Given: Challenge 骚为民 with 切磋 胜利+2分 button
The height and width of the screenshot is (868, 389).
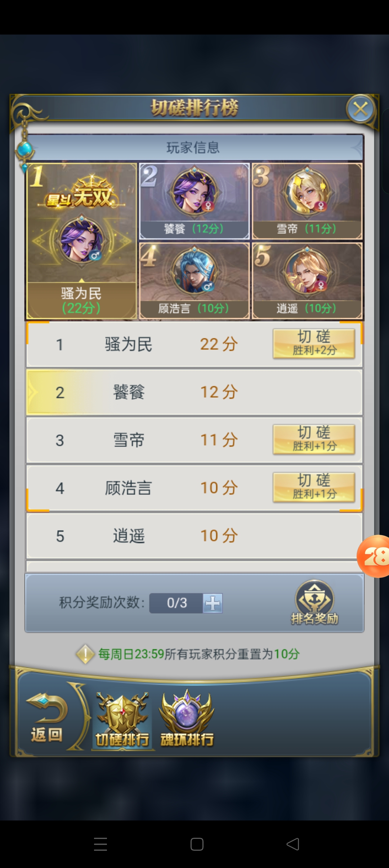Looking at the screenshot, I should point(314,344).
